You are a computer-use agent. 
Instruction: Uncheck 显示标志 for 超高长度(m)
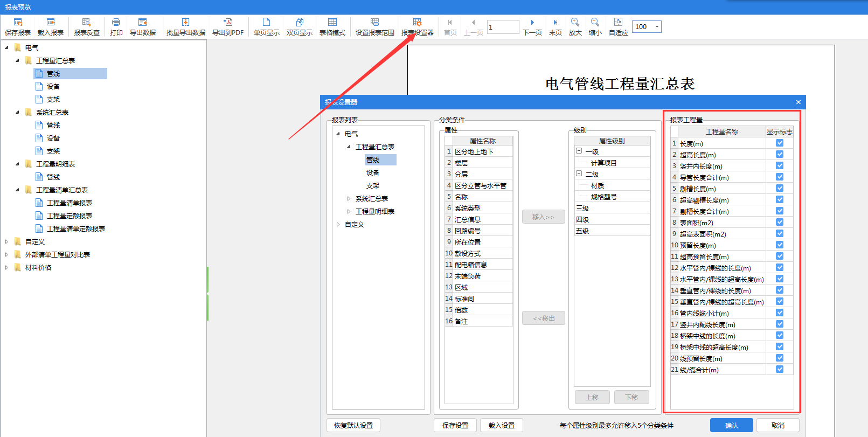tap(780, 155)
